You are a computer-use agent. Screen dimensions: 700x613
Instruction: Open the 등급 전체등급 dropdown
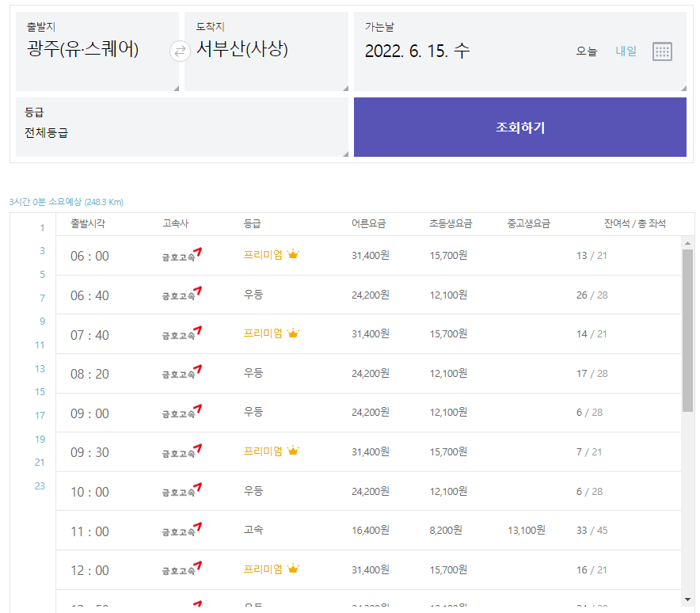(182, 128)
